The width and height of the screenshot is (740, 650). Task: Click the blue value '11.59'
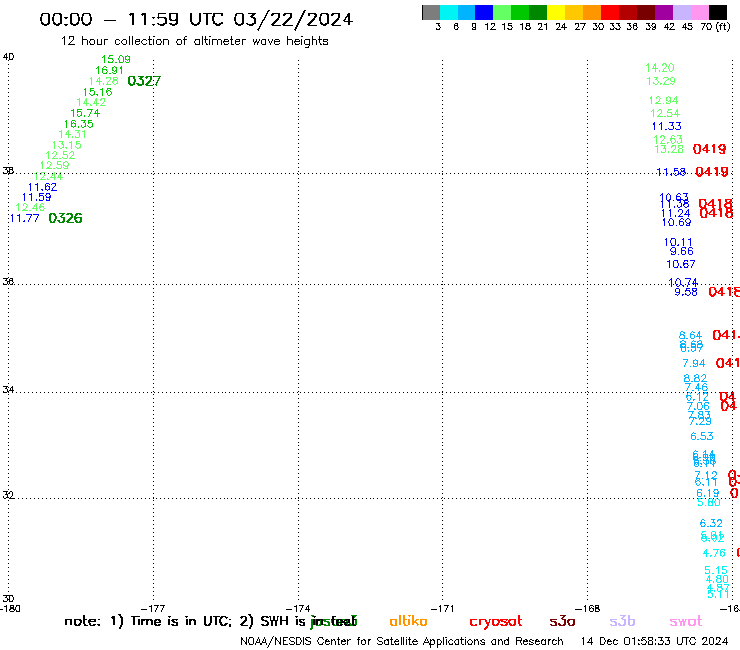coord(36,198)
